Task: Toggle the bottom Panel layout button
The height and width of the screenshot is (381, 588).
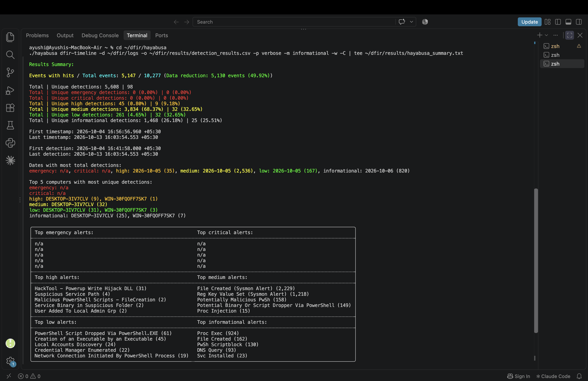Action: tap(568, 22)
